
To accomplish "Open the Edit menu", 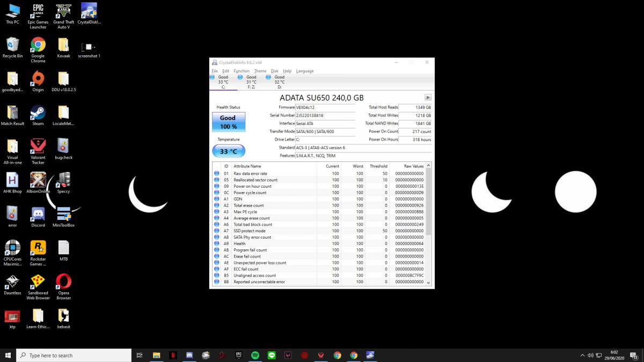I will 226,71.
